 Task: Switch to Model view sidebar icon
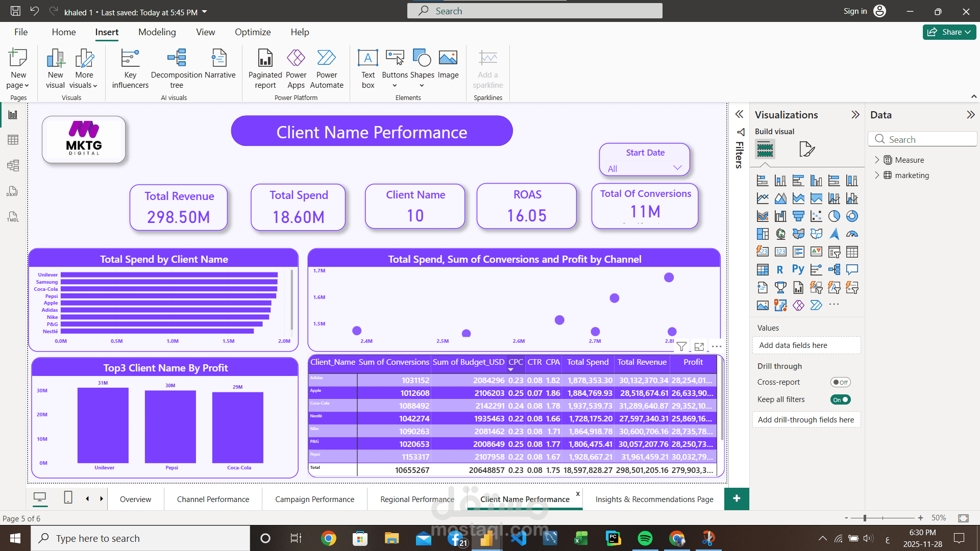[13, 165]
